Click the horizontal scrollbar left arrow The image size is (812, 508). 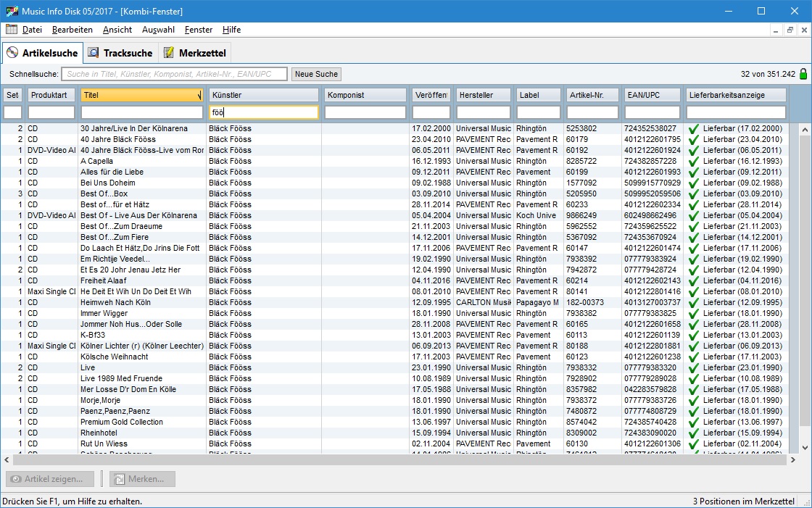coord(7,459)
